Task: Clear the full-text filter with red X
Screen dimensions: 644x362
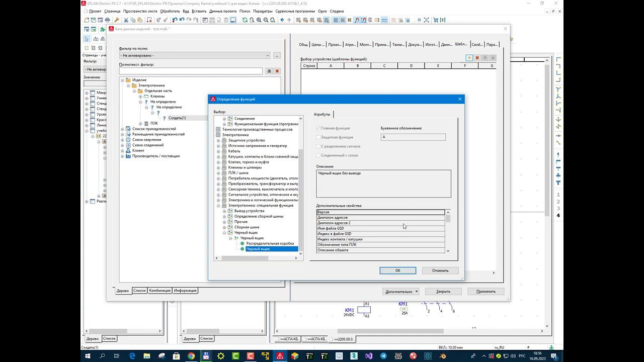Action: [x=277, y=71]
